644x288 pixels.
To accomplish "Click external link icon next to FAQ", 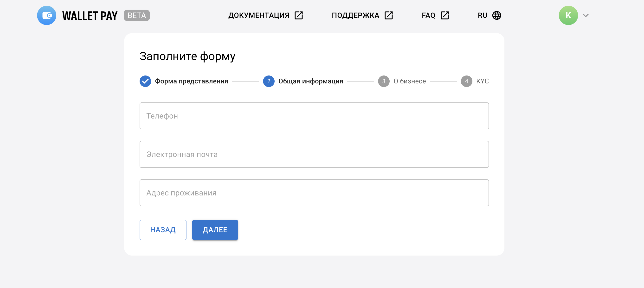I will [x=444, y=15].
